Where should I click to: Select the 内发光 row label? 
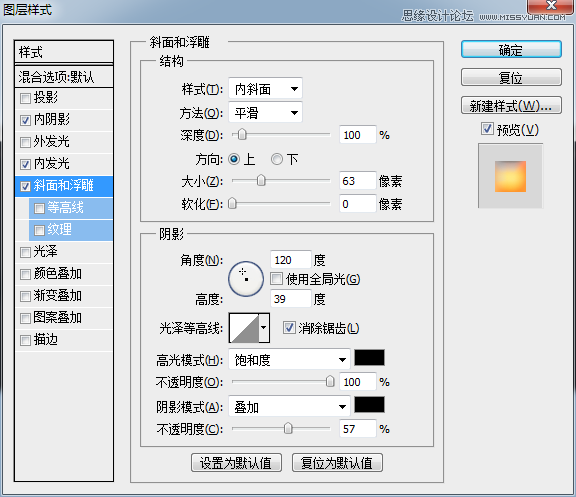52,163
